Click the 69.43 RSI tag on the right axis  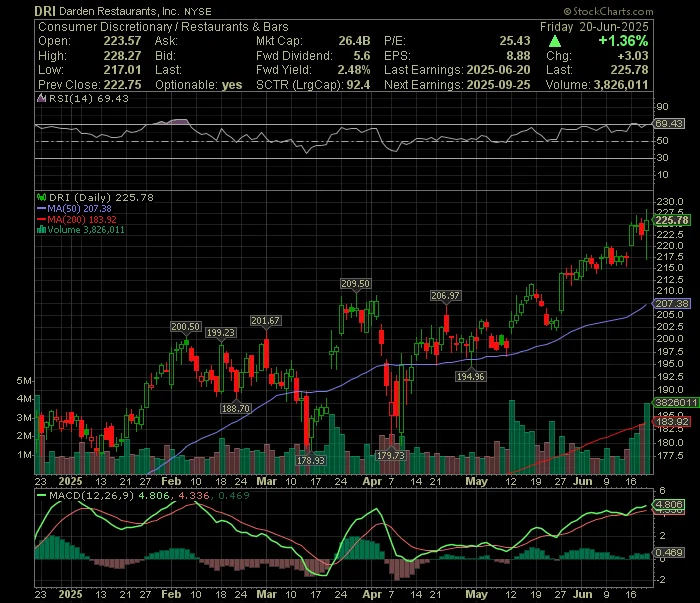tap(669, 124)
